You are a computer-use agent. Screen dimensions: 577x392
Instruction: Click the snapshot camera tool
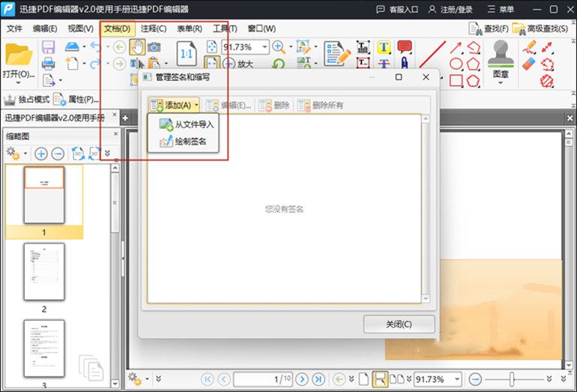pyautogui.click(x=154, y=47)
